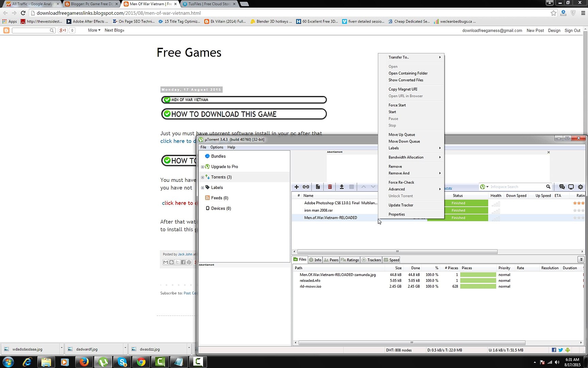Click the Twitter icon in uTorrent status bar
The height and width of the screenshot is (368, 588).
[x=561, y=350]
